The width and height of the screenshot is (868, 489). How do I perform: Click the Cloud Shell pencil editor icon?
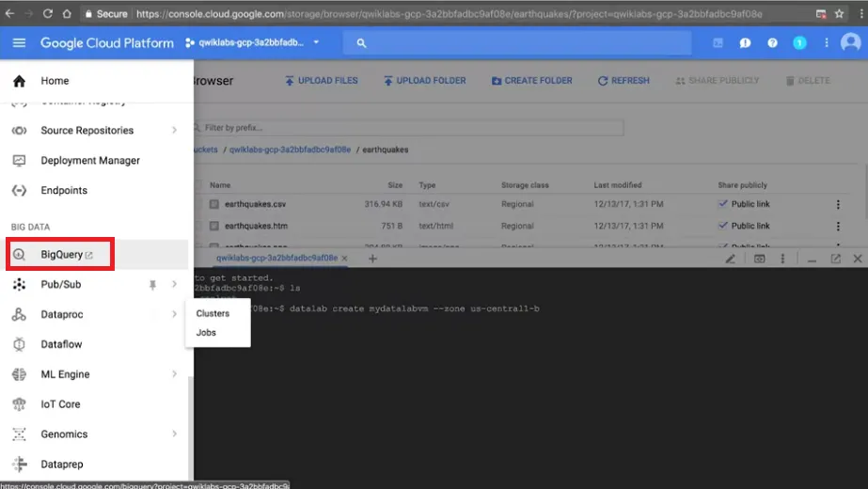point(731,259)
